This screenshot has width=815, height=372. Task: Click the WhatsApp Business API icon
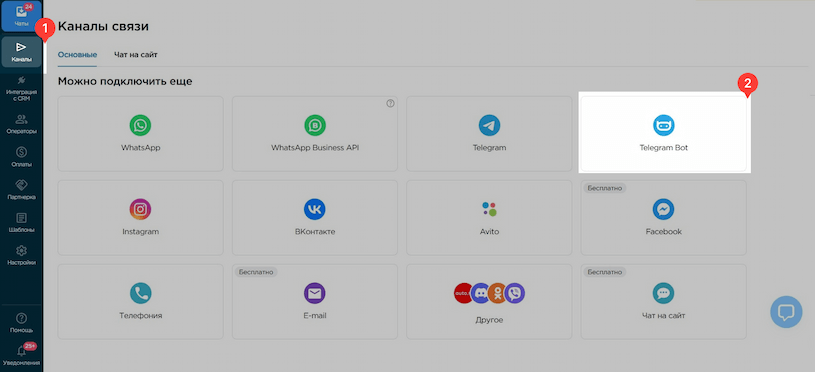point(314,125)
